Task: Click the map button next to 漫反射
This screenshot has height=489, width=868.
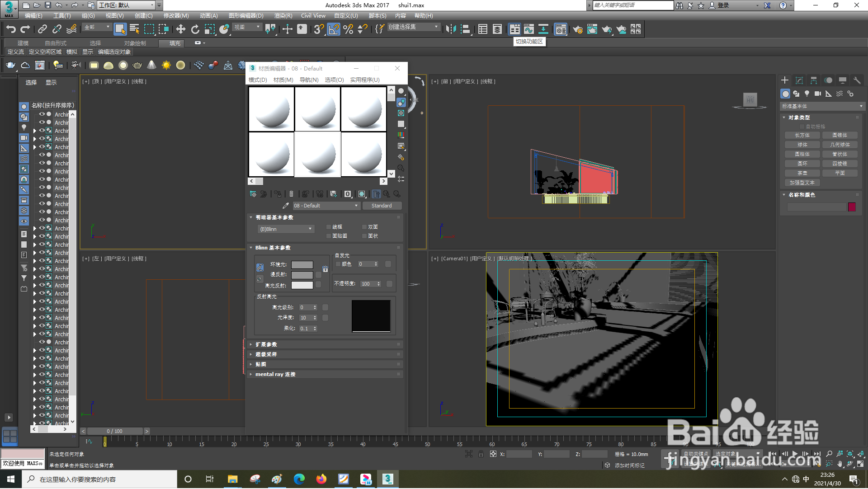Action: coord(319,275)
